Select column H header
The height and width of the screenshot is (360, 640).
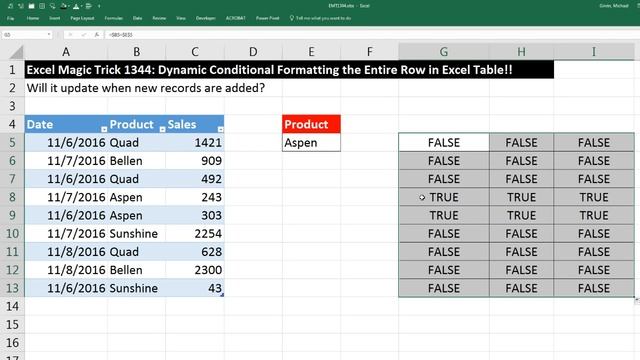(x=521, y=52)
